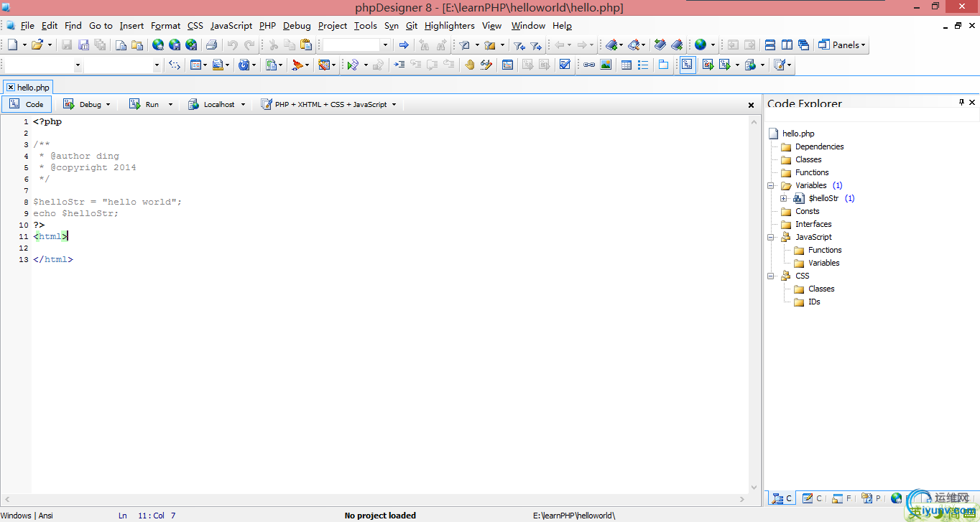Image resolution: width=980 pixels, height=522 pixels.
Task: Expand the $helloStr variable node
Action: (784, 198)
